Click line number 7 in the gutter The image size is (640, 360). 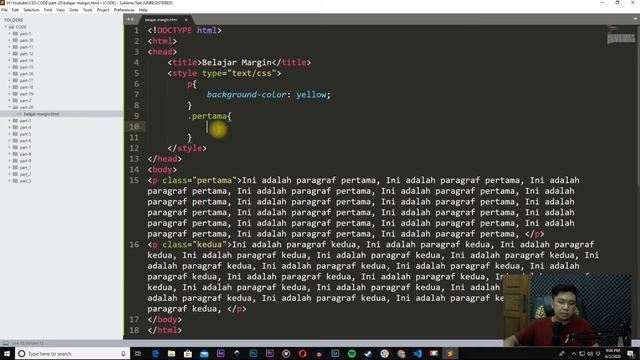pyautogui.click(x=136, y=95)
